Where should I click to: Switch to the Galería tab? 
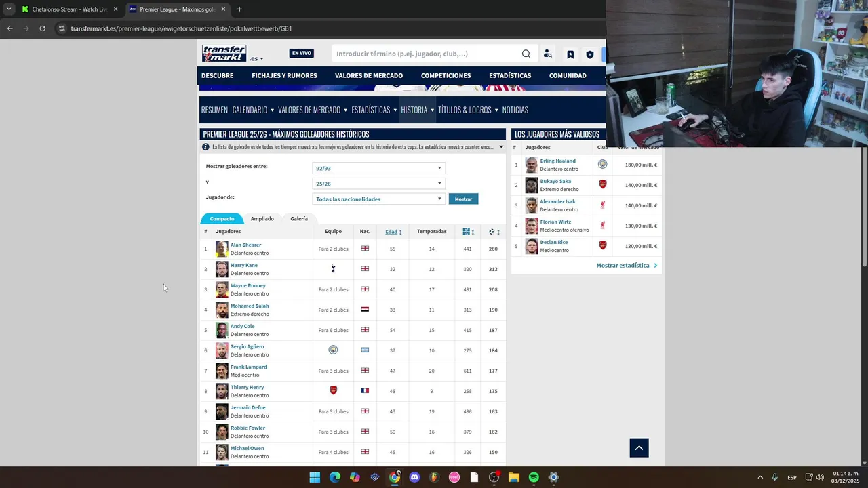tap(299, 218)
